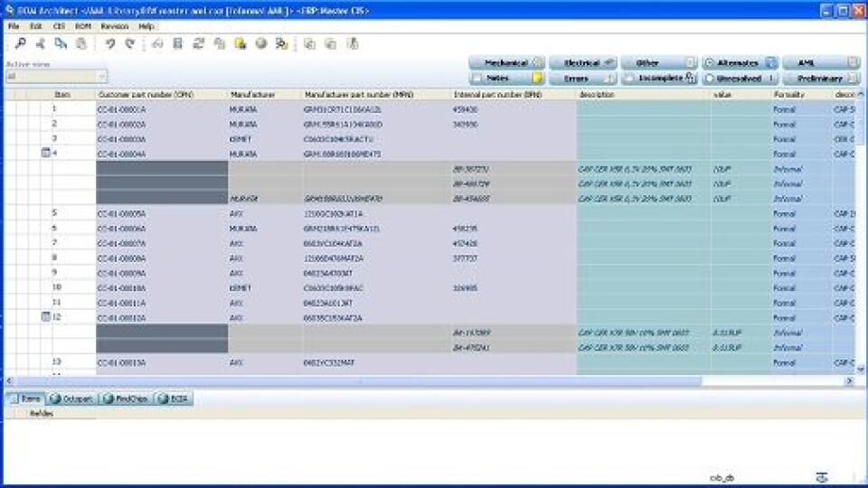
Task: Click the vertical scrollbar up arrow
Action: pyautogui.click(x=861, y=94)
